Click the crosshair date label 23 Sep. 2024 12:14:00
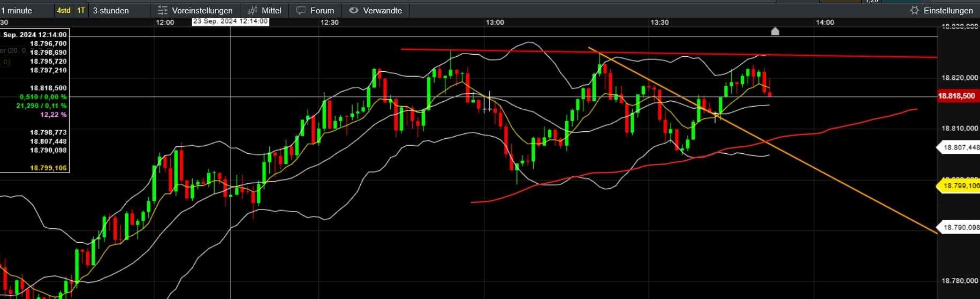This screenshot has width=980, height=299. click(231, 21)
